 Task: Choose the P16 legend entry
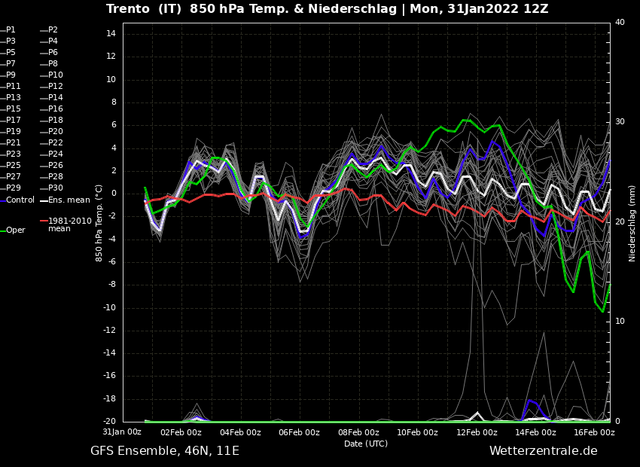[52, 109]
